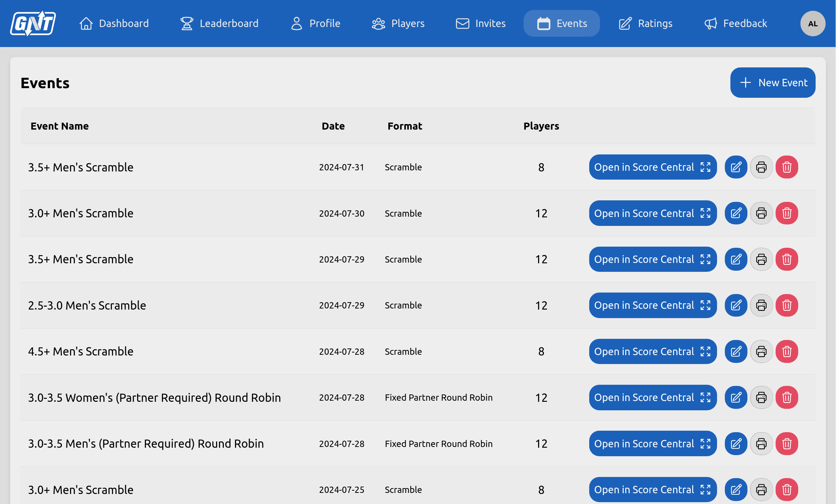836x504 pixels.
Task: Delete the 3.5+ Men's Scramble 2024-07-29 event
Action: tap(787, 259)
